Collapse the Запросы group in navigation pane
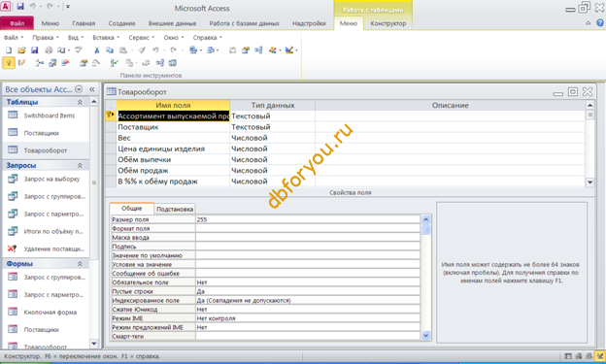This screenshot has width=606, height=364. (80, 165)
